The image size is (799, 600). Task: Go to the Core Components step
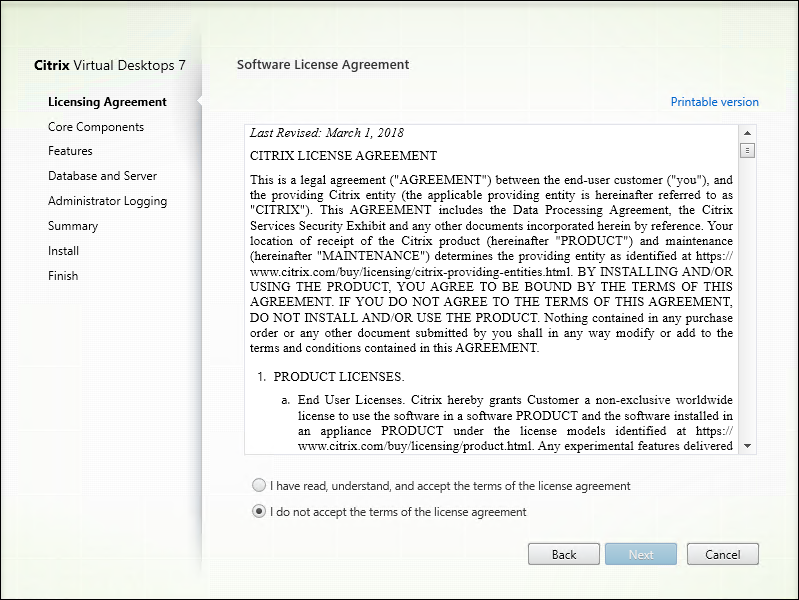tap(96, 127)
